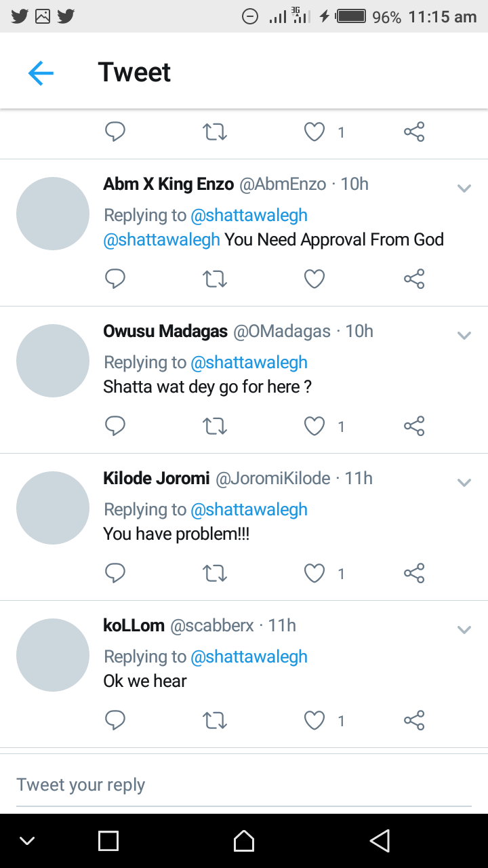Retweet koLLom's 'Ok we hear' tweet

(x=215, y=720)
